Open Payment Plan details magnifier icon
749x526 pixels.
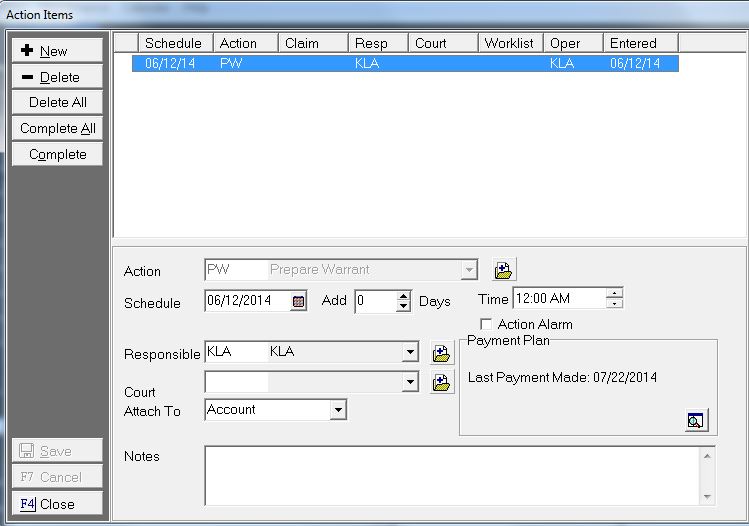(696, 420)
